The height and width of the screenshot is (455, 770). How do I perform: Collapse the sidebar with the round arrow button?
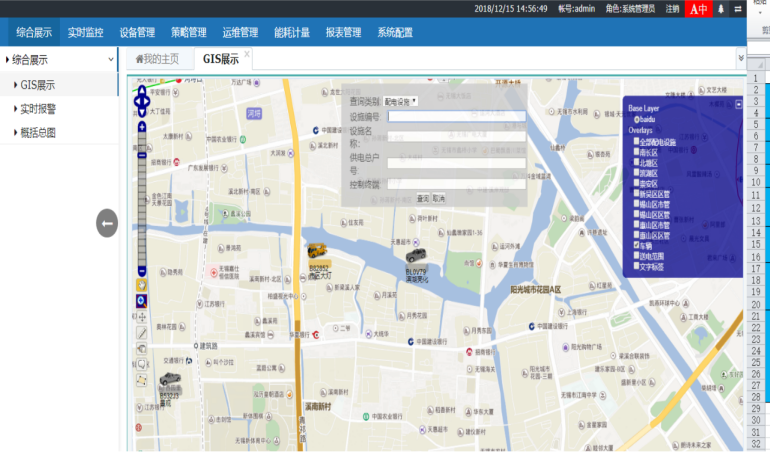click(107, 223)
